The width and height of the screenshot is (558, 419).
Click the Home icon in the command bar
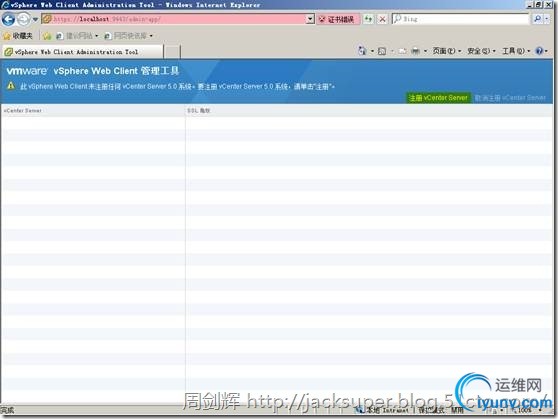pos(362,51)
